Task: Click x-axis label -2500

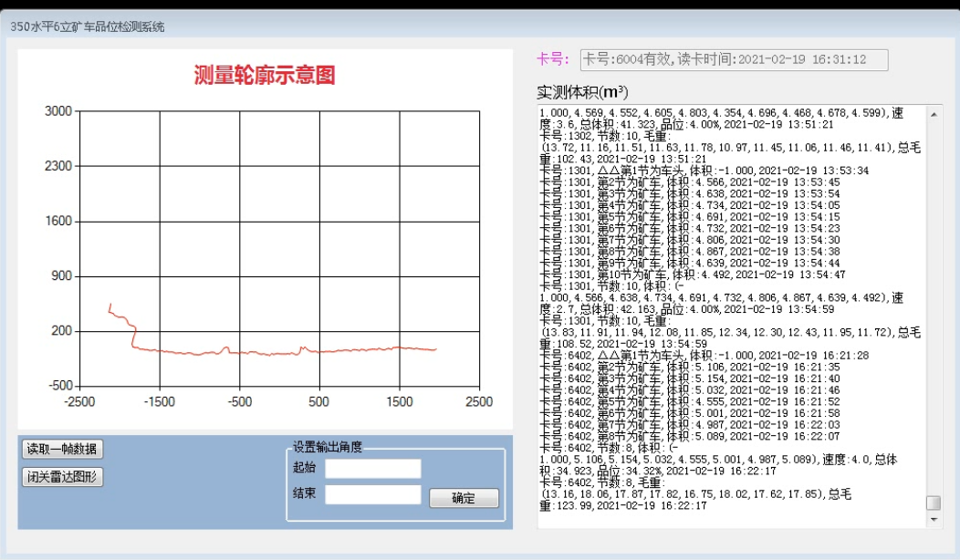Action: 79,402
